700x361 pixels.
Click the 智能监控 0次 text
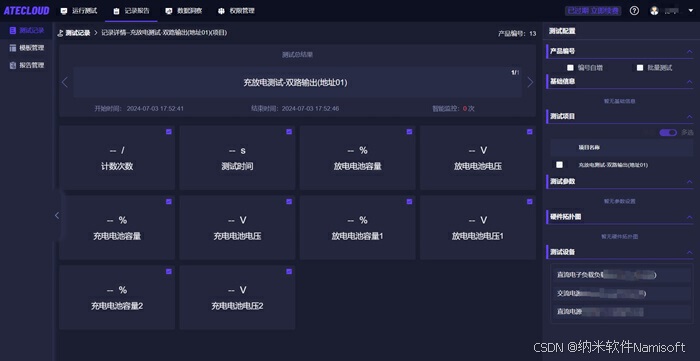[453, 108]
